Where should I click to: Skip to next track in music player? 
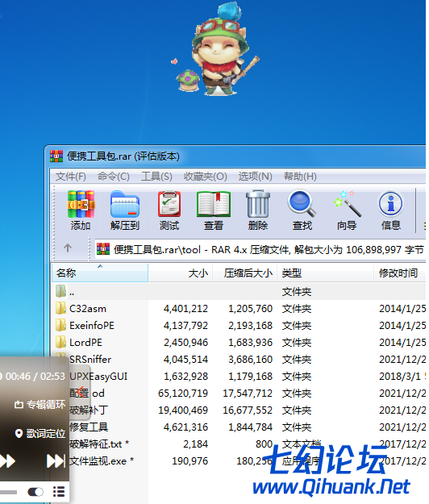coord(56,461)
